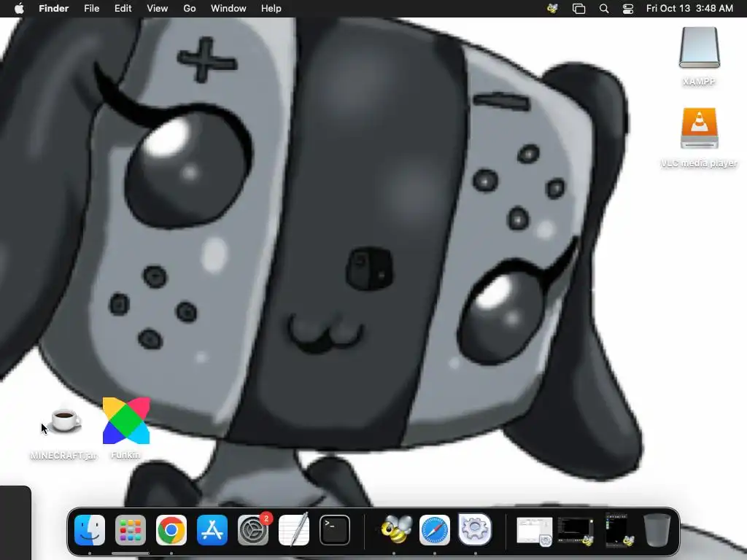
Task: Open Terminal from the Dock
Action: (335, 530)
